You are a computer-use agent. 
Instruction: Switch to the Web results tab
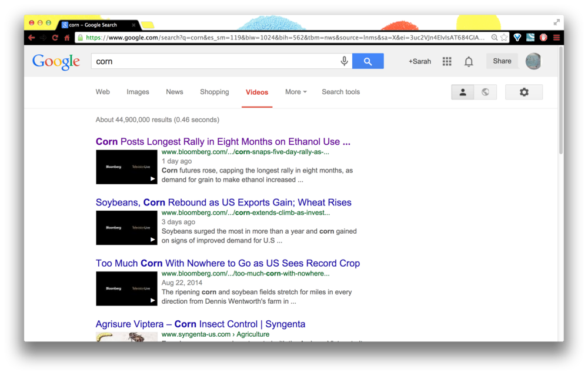tap(103, 92)
